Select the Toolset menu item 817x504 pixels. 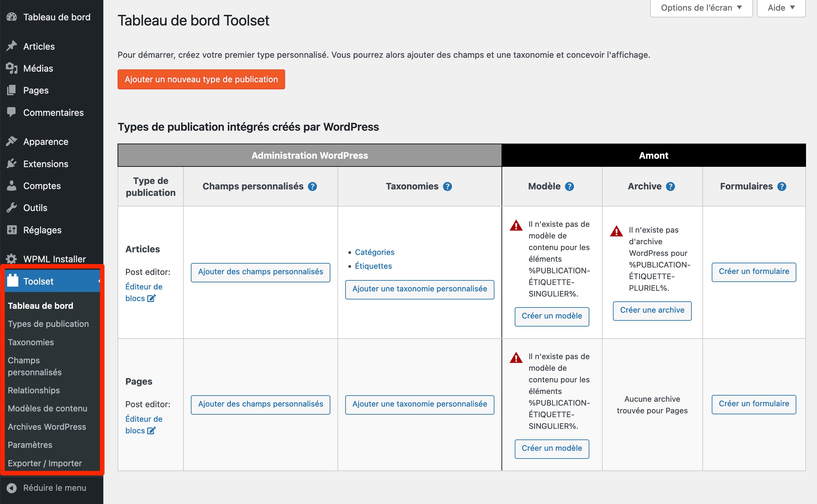tap(52, 281)
